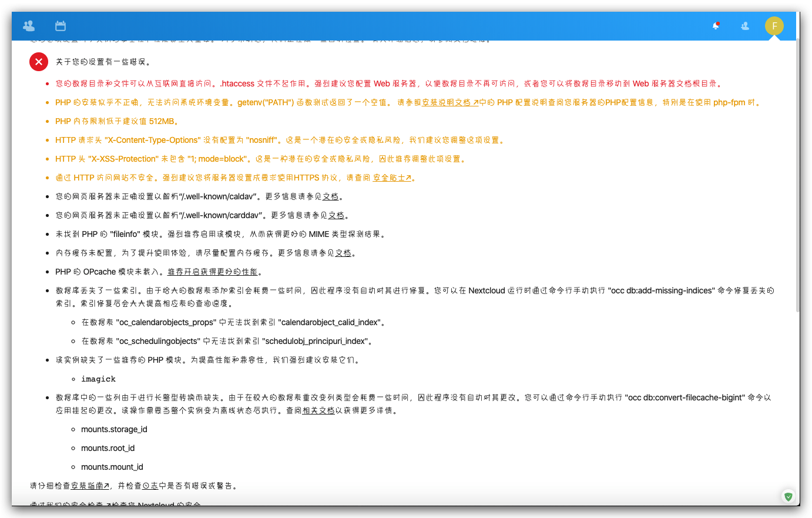This screenshot has width=812, height=518.
Task: Click the 关于您的设置有一些错误 heading
Action: pos(103,62)
